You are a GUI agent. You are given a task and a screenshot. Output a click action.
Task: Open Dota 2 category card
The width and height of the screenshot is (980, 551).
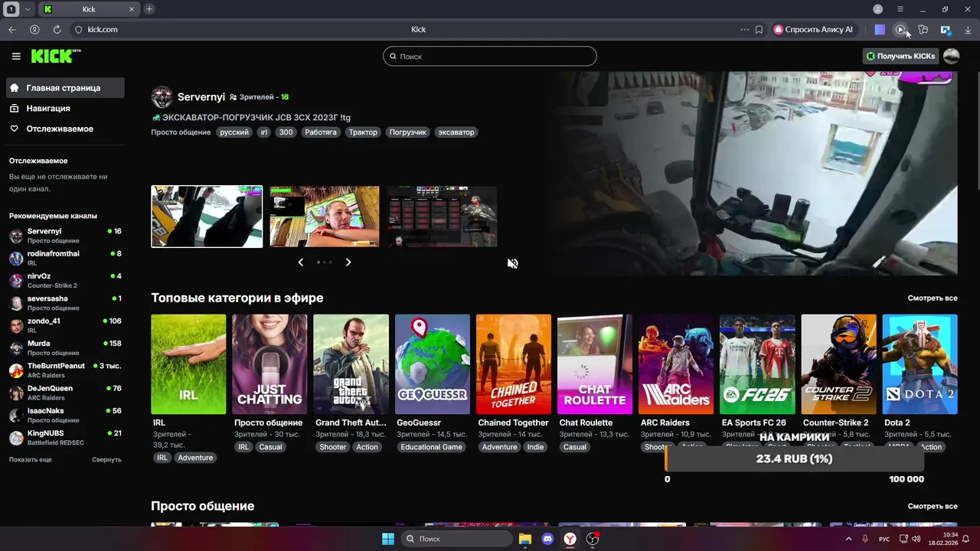point(920,364)
